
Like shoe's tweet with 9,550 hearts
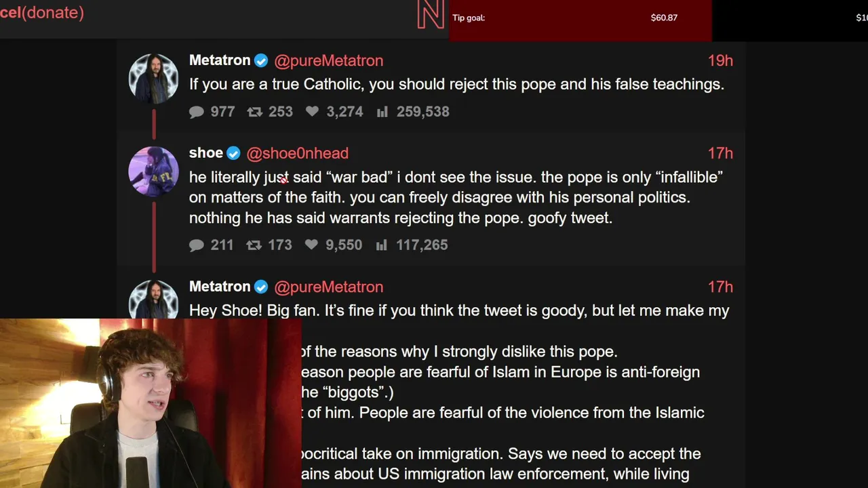tap(311, 245)
